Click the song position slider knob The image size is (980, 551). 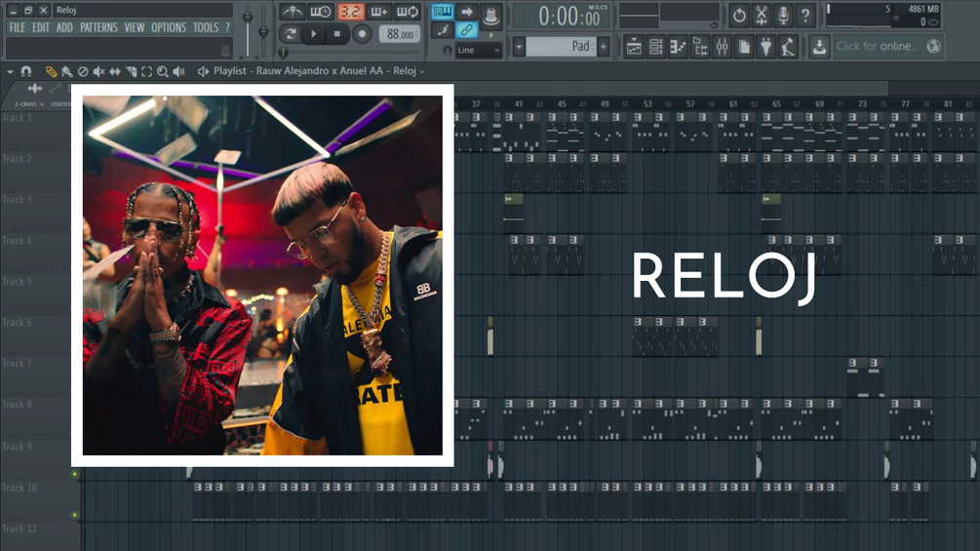pyautogui.click(x=283, y=53)
